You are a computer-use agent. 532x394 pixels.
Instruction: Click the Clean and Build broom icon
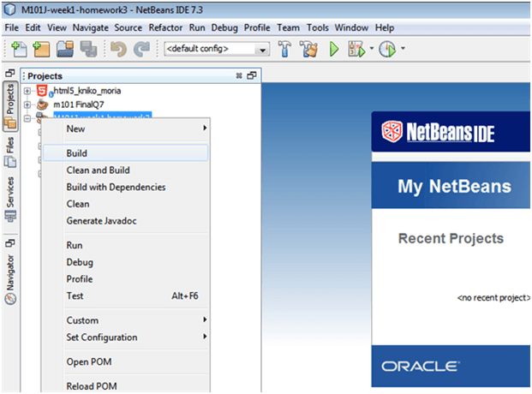(308, 49)
